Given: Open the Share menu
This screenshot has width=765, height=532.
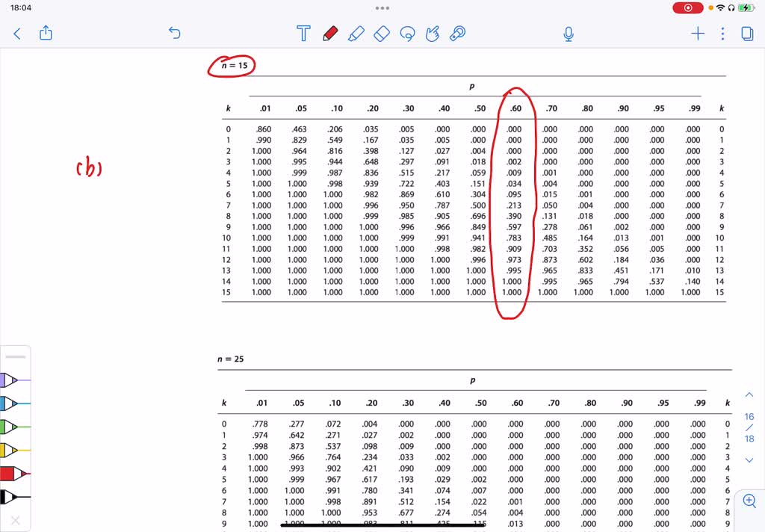Looking at the screenshot, I should pos(46,34).
